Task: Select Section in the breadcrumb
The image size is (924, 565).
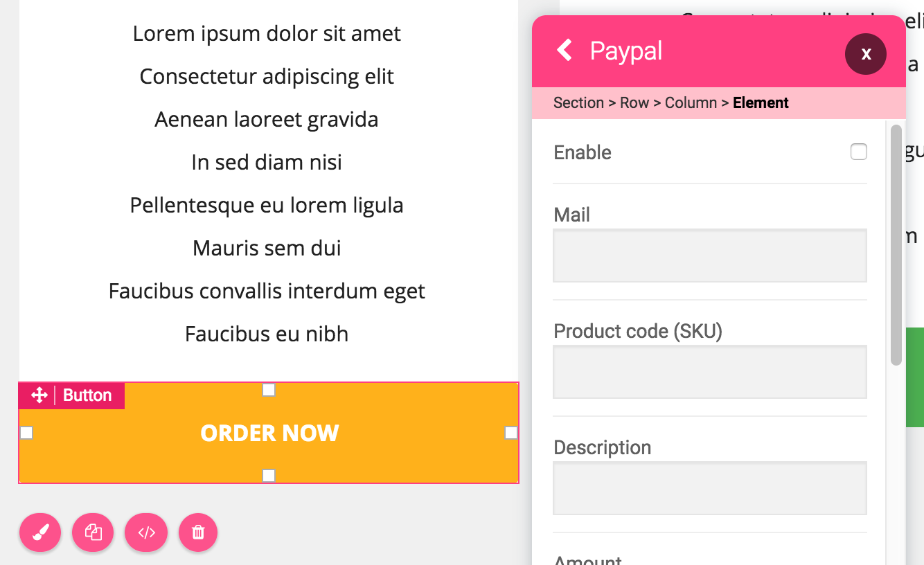Action: [x=578, y=103]
